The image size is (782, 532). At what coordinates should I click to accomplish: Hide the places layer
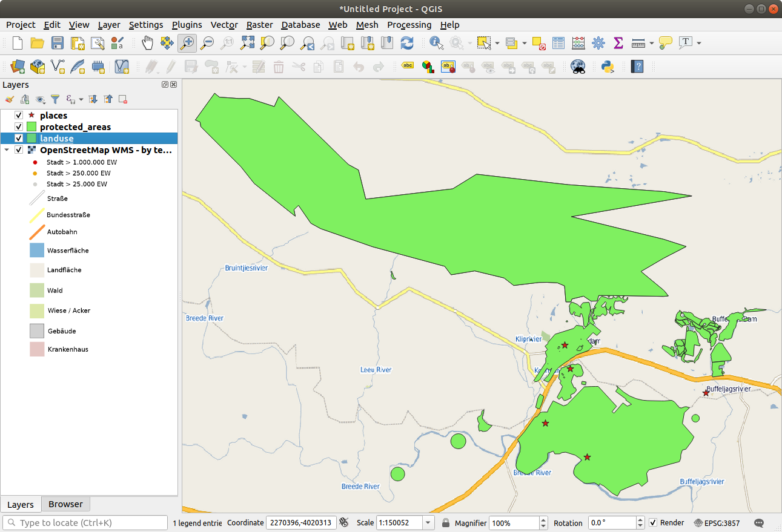point(19,115)
